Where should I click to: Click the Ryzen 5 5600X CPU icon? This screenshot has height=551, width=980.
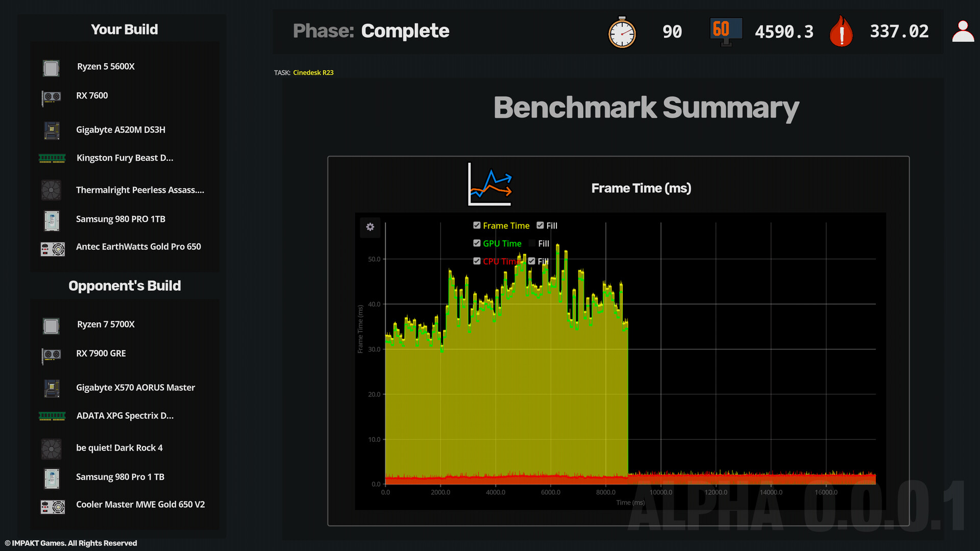[51, 68]
